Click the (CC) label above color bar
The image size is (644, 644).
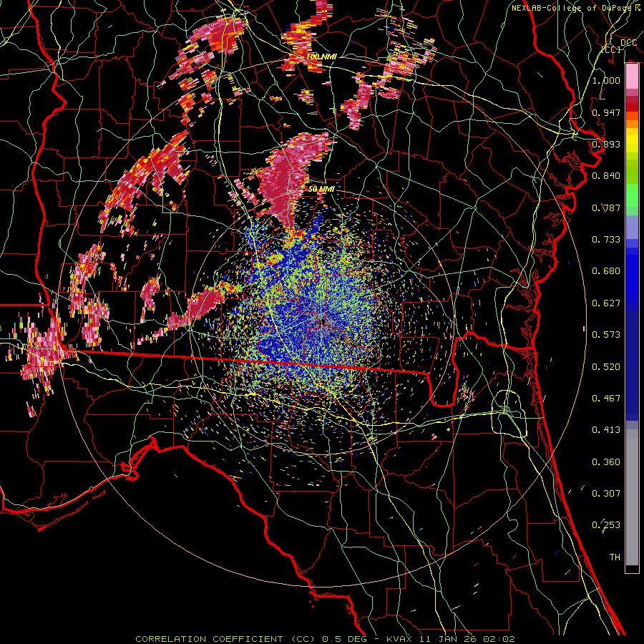coord(611,50)
